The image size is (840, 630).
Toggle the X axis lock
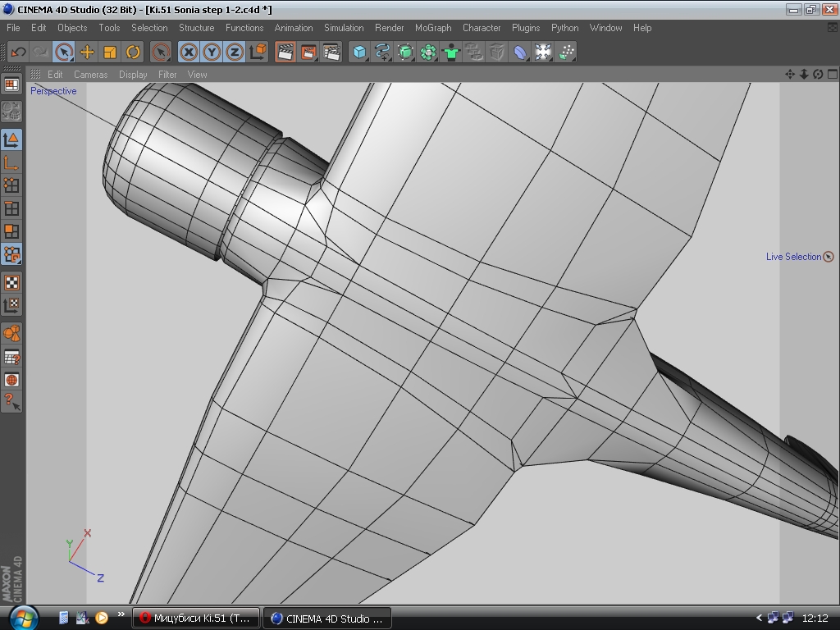pyautogui.click(x=189, y=52)
